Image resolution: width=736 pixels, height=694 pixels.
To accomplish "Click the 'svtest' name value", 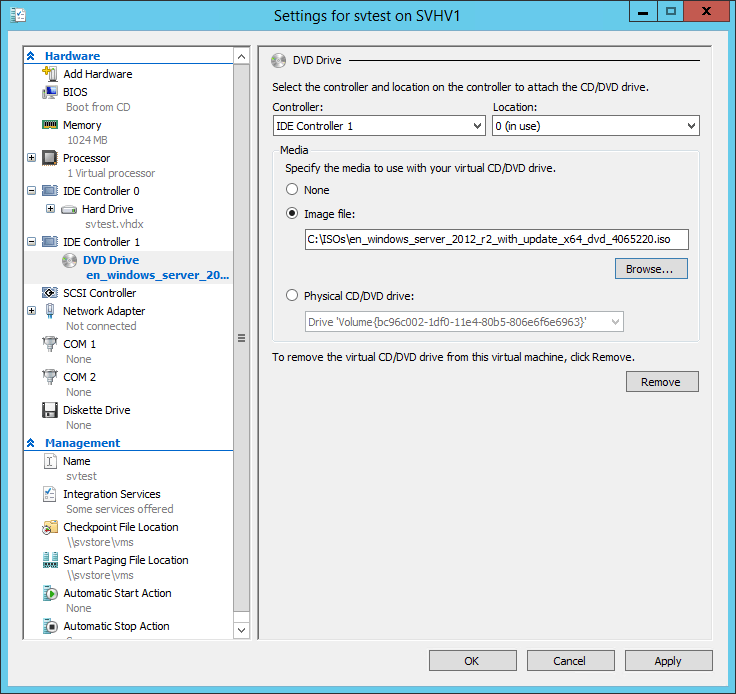I will pyautogui.click(x=81, y=476).
